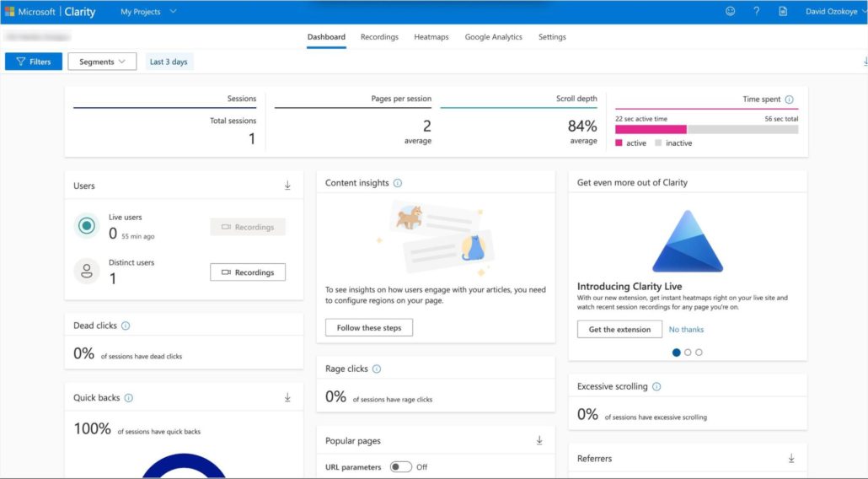
Task: Click the Clarity Live triangle logo
Action: [688, 241]
